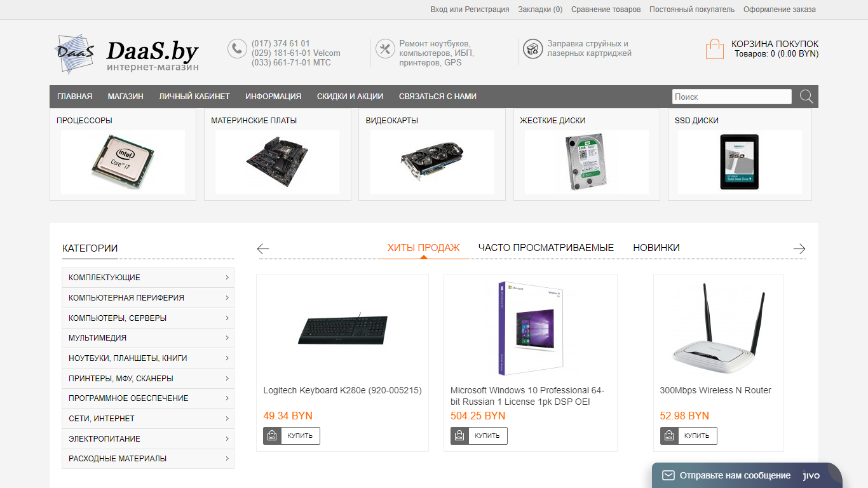Open the Часто просматриваемые tab
The width and height of the screenshot is (868, 488).
(x=546, y=248)
